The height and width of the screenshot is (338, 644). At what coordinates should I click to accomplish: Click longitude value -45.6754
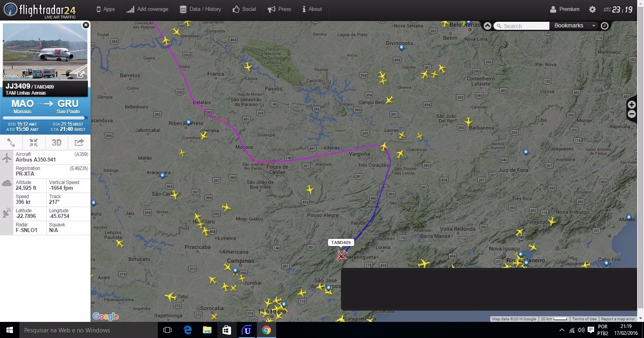(59, 216)
